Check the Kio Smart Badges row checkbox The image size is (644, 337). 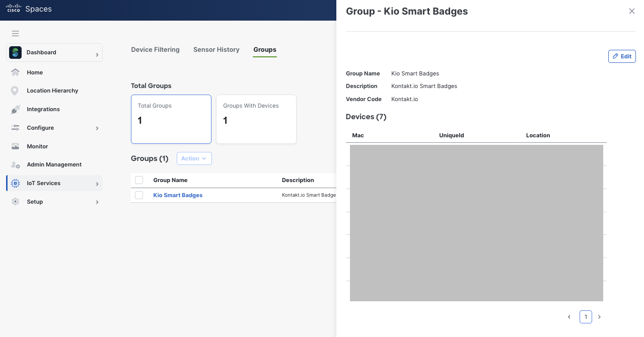point(139,195)
